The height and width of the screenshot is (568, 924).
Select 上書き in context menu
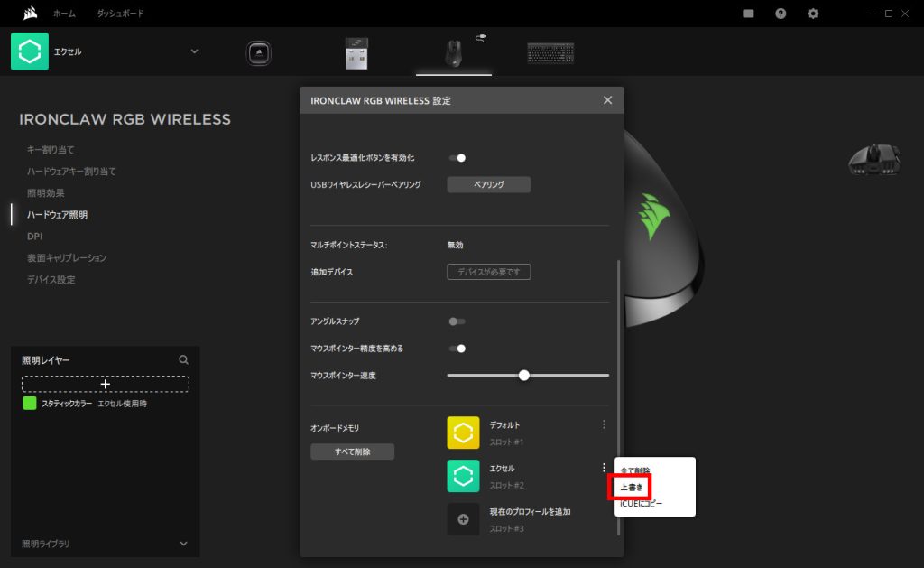[x=631, y=488]
